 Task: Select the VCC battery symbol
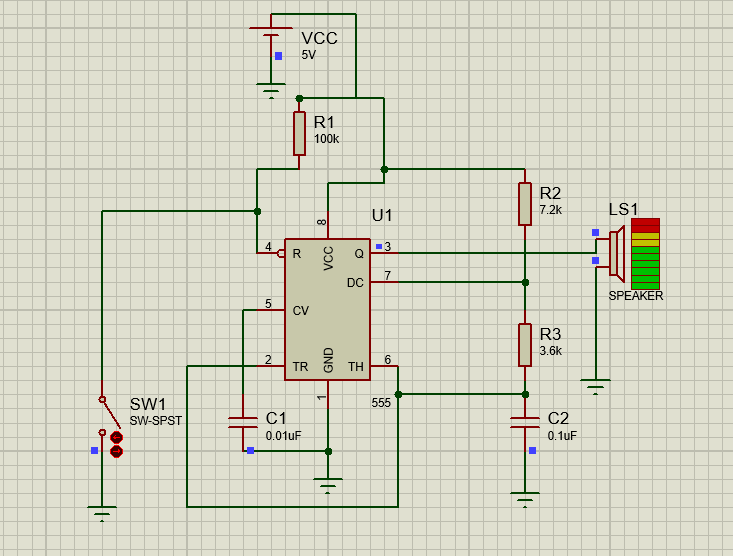[x=271, y=32]
